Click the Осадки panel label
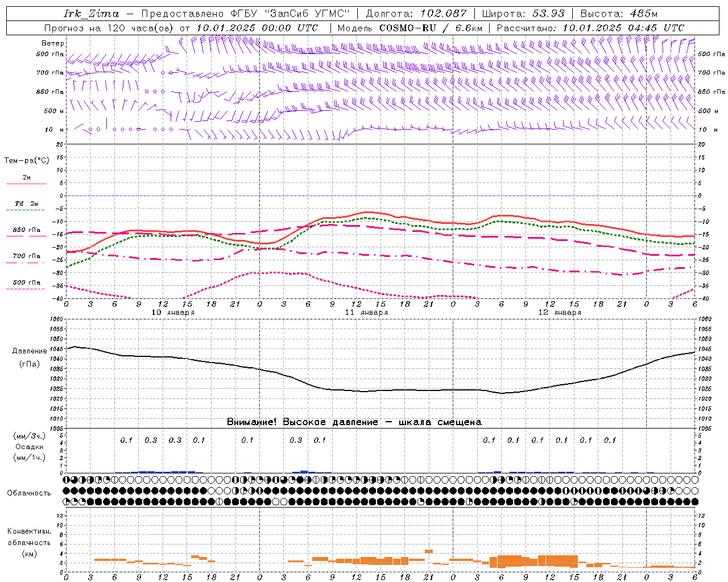The height and width of the screenshot is (582, 728). click(x=30, y=447)
